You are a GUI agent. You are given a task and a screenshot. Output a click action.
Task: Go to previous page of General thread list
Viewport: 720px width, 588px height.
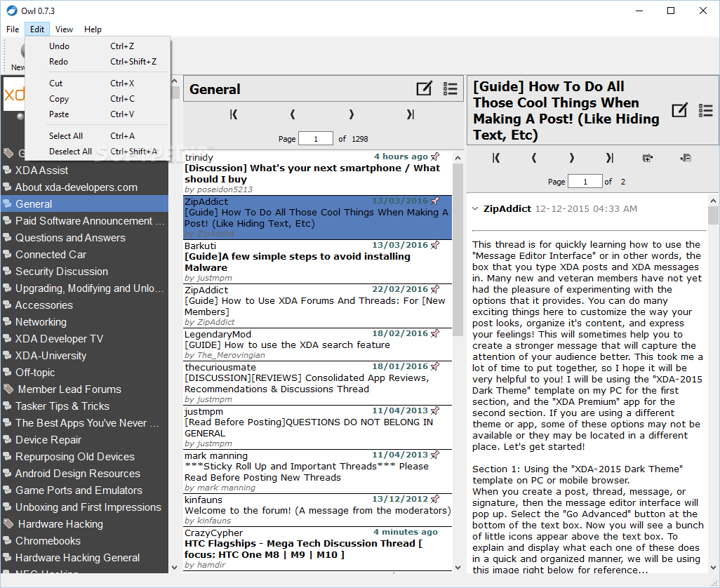(x=293, y=114)
